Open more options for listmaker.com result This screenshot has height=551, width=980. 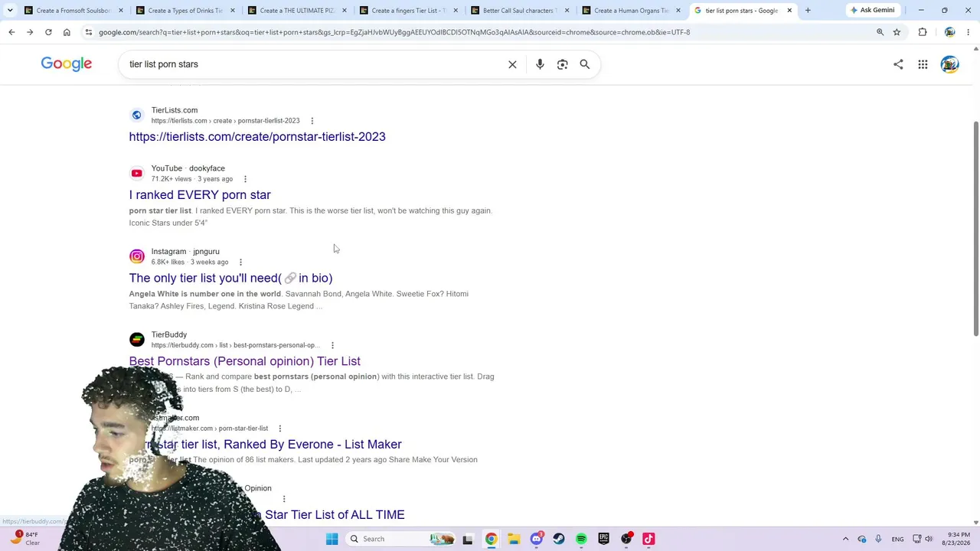(279, 429)
